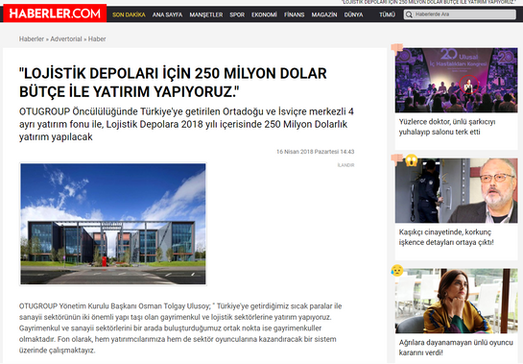Open the logistics building article image
The image size is (523, 364).
[x=113, y=224]
